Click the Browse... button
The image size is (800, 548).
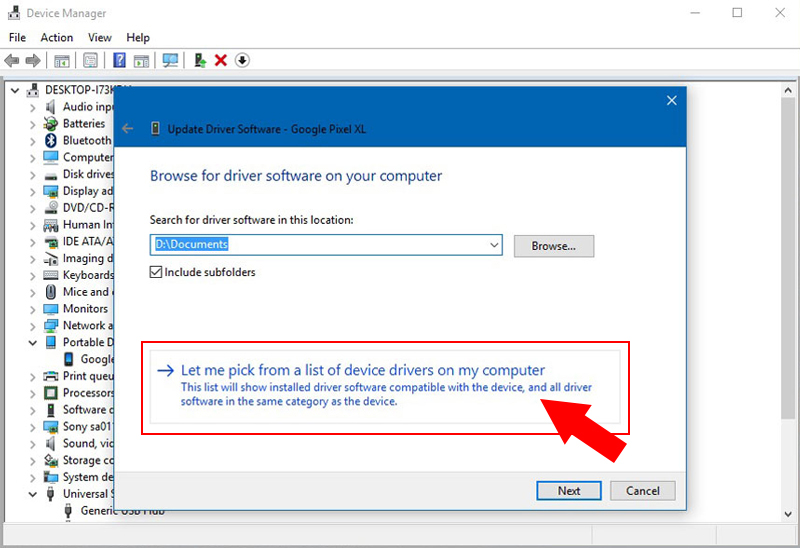554,246
